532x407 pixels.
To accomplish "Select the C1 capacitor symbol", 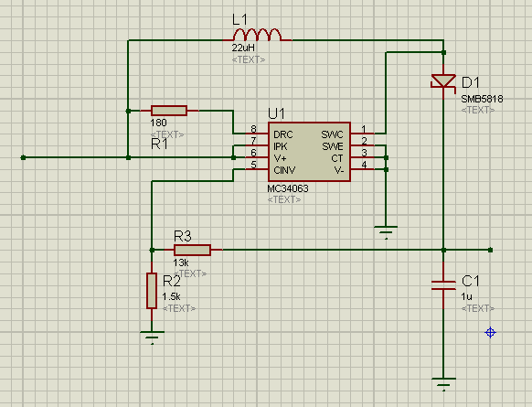I will tap(443, 285).
